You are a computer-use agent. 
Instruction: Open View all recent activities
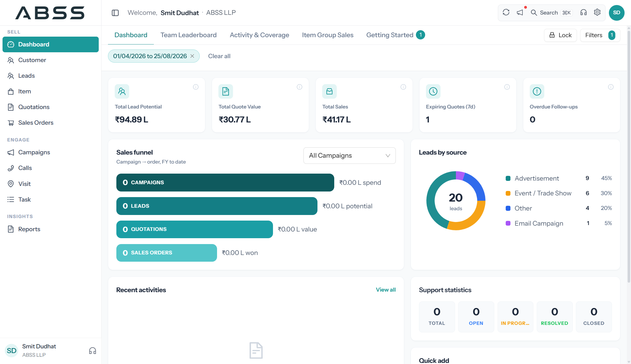coord(386,290)
